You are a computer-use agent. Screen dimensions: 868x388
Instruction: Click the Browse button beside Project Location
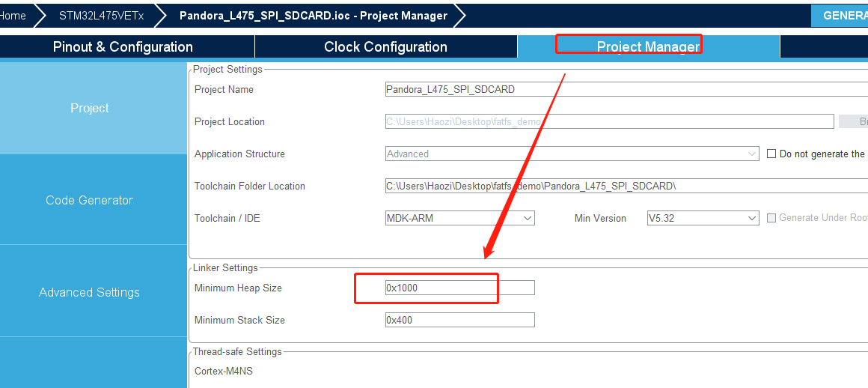coord(854,121)
